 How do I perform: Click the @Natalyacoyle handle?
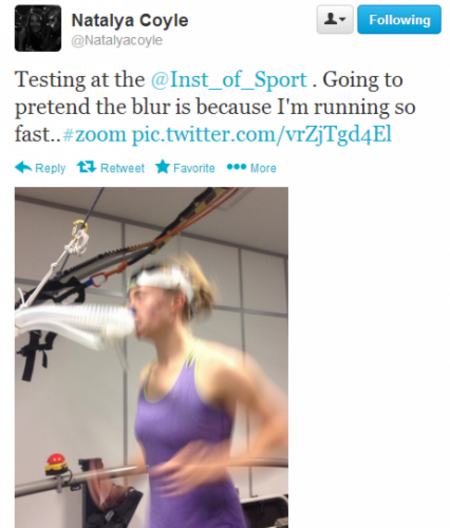[x=117, y=40]
